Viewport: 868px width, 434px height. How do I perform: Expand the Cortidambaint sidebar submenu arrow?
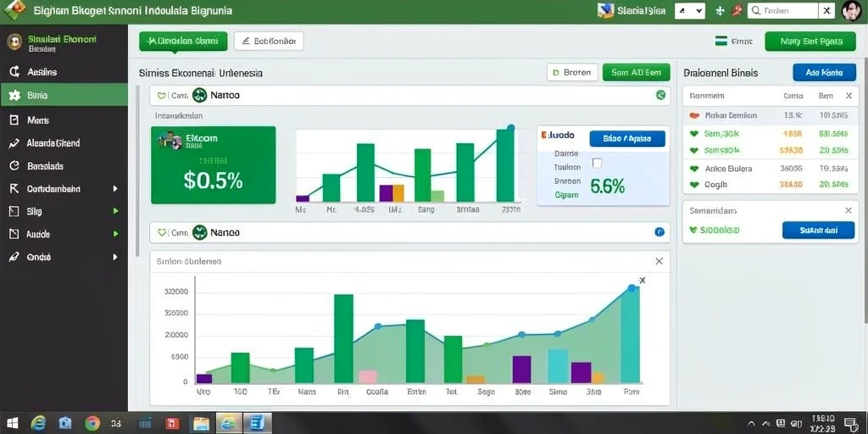[115, 189]
